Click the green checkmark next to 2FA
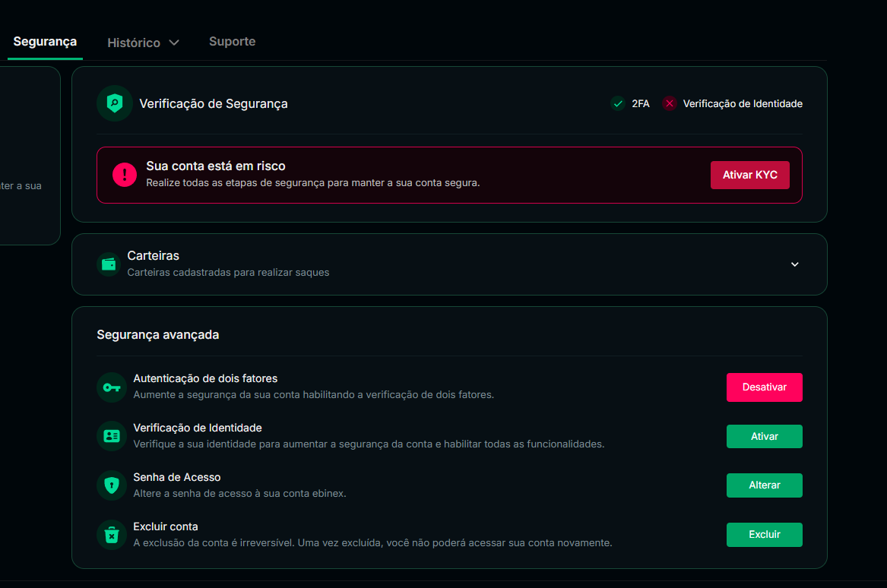 pyautogui.click(x=618, y=103)
